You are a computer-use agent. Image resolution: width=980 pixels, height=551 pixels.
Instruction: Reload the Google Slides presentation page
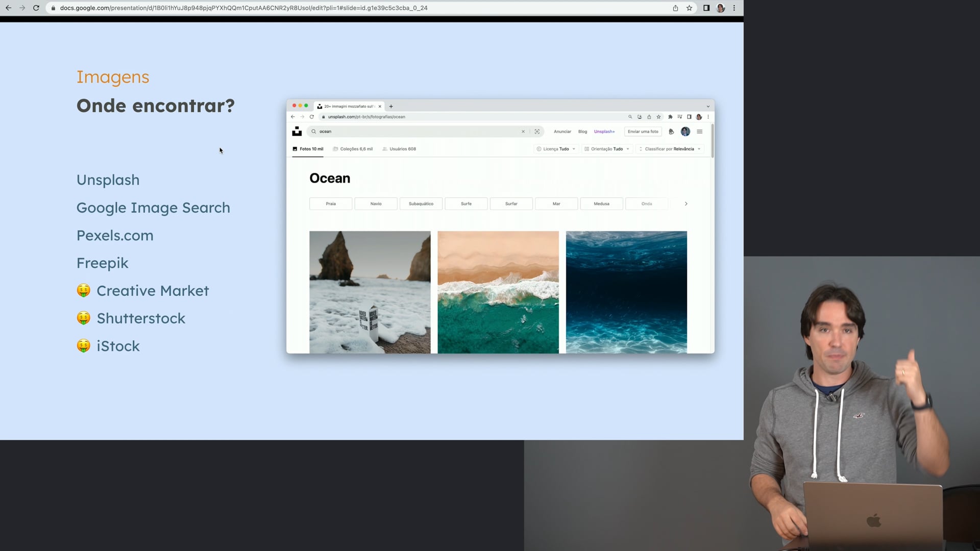point(36,8)
